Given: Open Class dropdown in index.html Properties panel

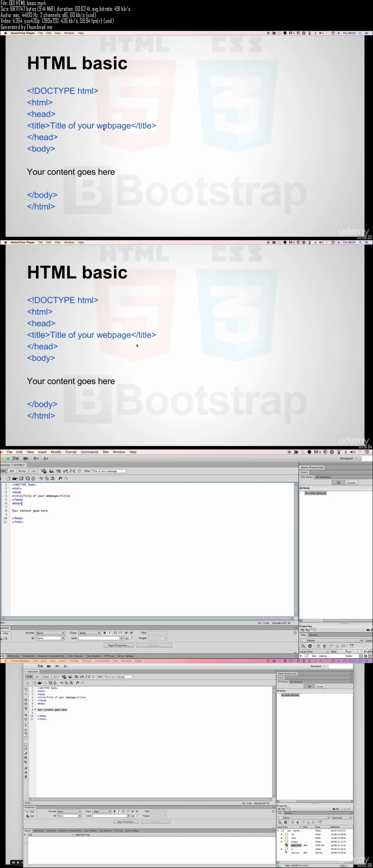Looking at the screenshot, I should click(x=102, y=811).
